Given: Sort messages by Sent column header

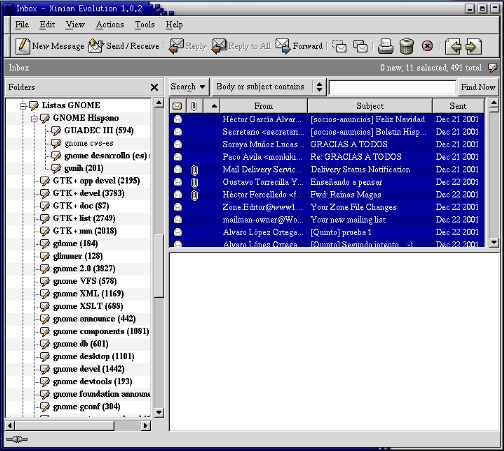Looking at the screenshot, I should pos(458,106).
